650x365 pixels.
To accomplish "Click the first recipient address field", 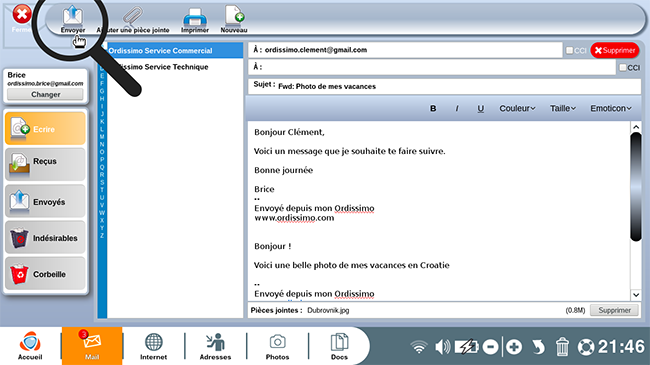I will click(x=405, y=50).
